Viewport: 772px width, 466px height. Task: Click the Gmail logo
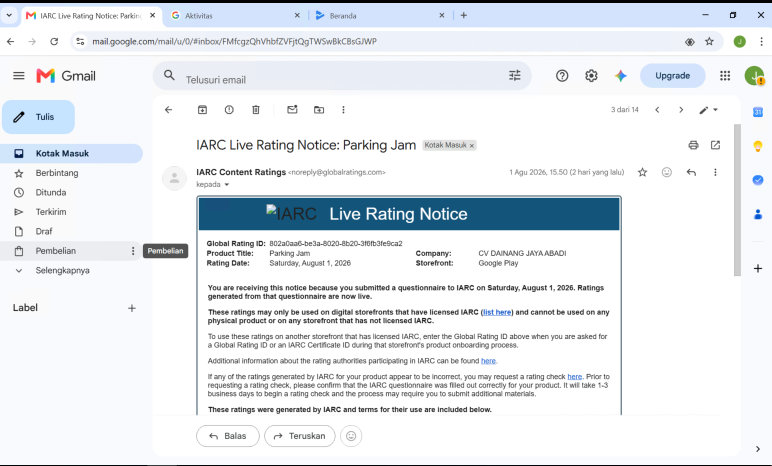(x=66, y=76)
